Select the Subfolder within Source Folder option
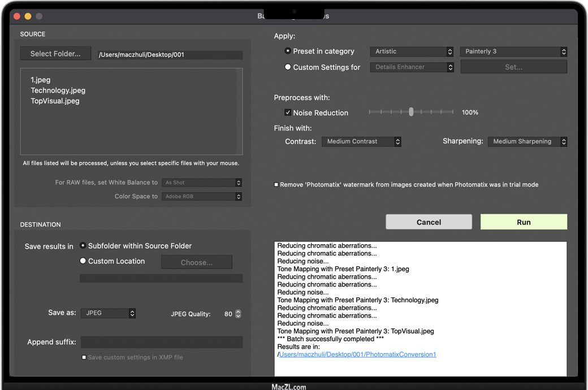This screenshot has height=390, width=588. point(83,246)
